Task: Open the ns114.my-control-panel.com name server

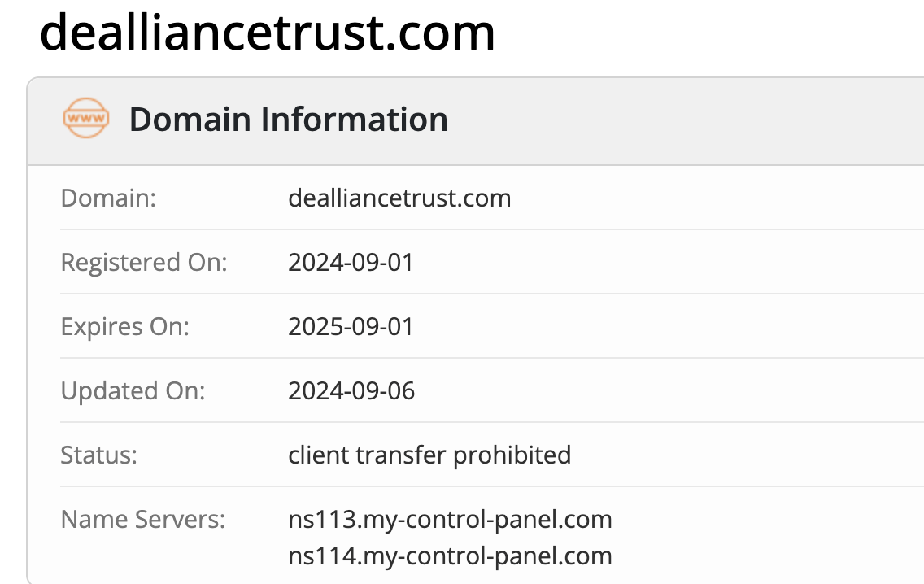Action: pos(450,556)
